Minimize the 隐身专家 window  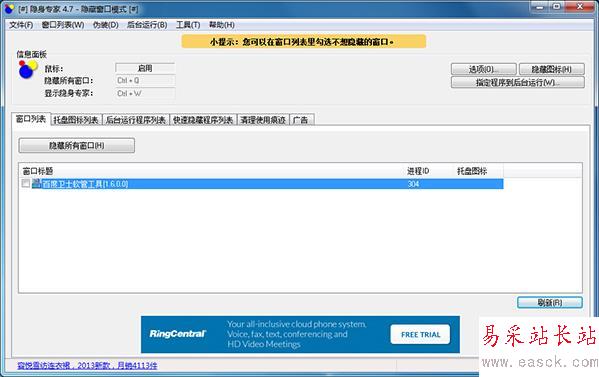(x=540, y=6)
